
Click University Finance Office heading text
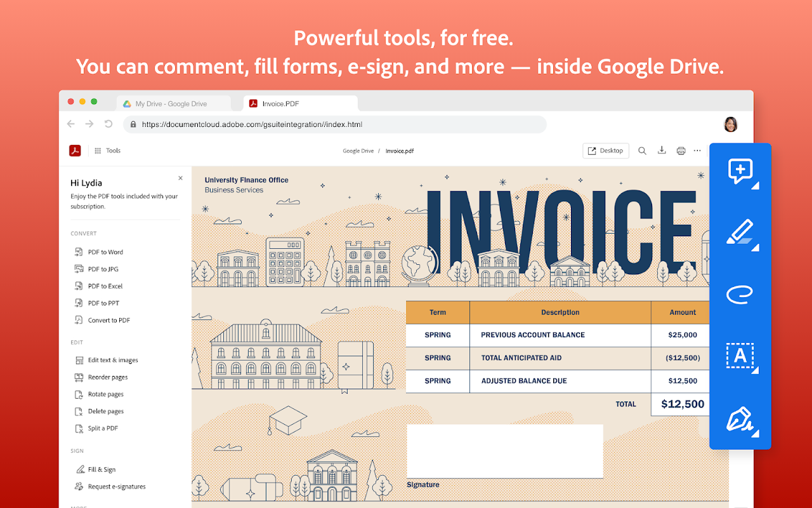tap(246, 180)
